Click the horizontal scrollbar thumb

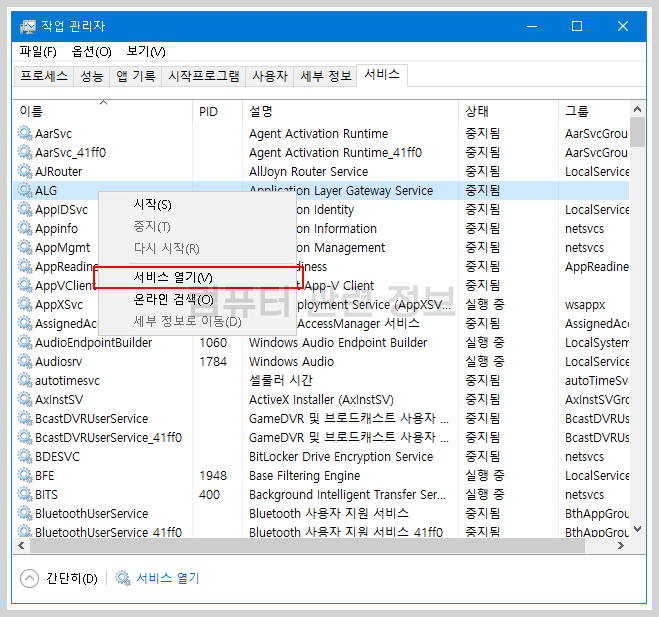307,546
